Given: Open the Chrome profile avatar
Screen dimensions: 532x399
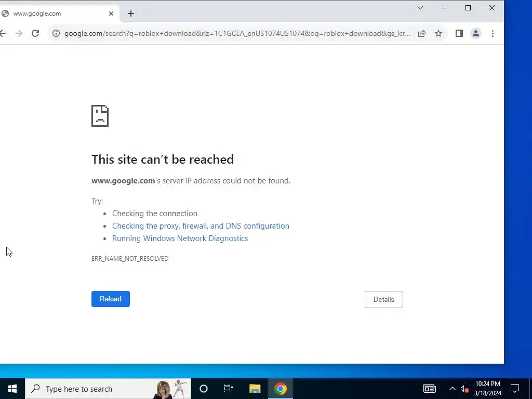Looking at the screenshot, I should [x=476, y=33].
